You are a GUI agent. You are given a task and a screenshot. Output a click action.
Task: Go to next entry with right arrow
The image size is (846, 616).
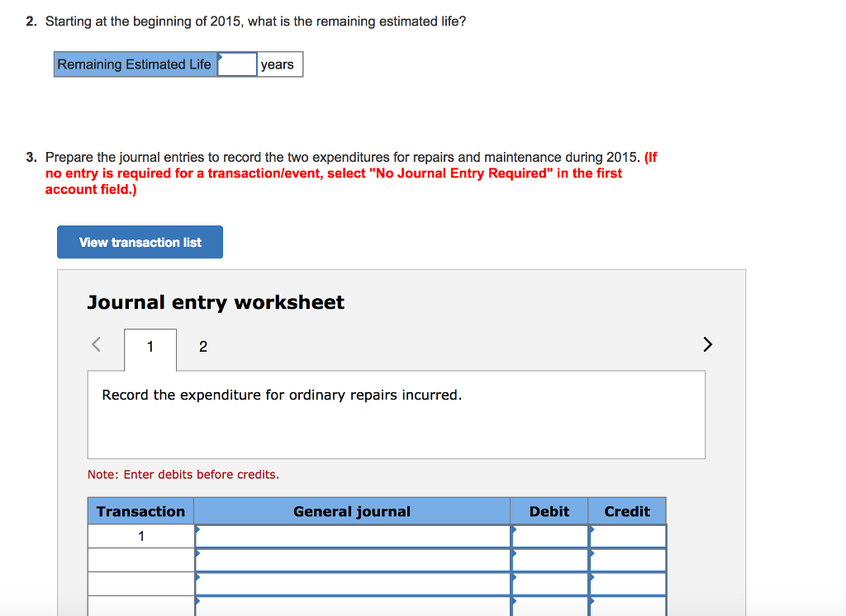(x=707, y=344)
